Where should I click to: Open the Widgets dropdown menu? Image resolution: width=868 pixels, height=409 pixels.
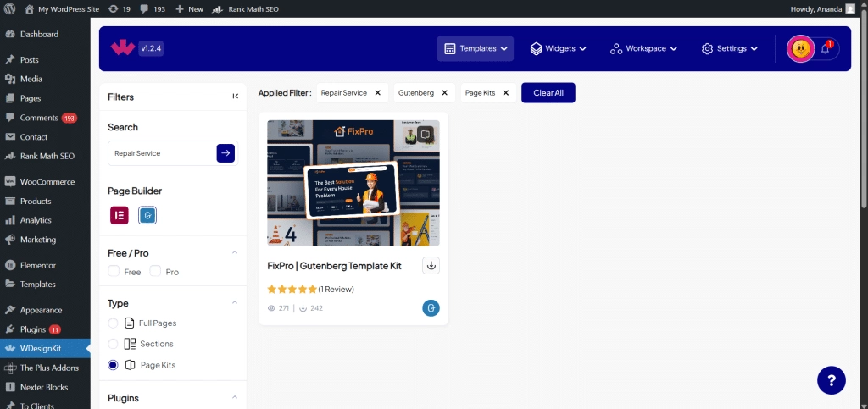click(x=558, y=48)
